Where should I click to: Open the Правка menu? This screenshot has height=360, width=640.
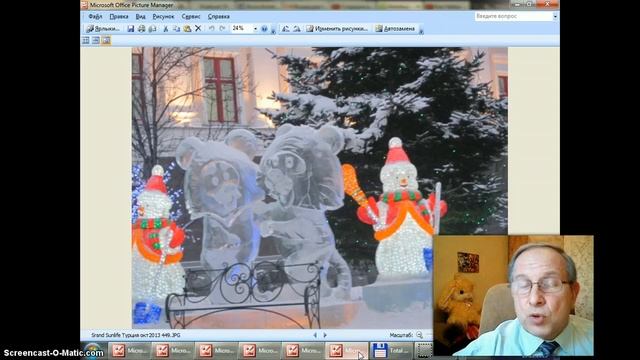119,17
